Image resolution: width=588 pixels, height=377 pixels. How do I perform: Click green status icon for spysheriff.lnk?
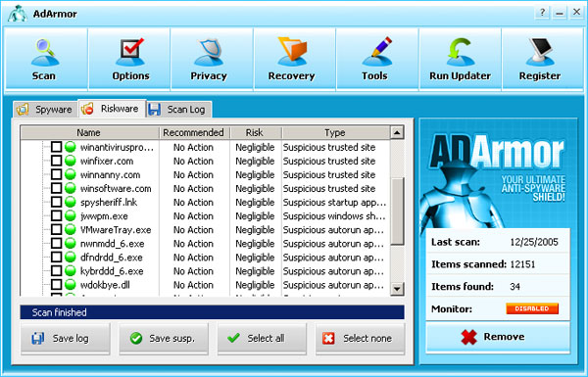71,202
